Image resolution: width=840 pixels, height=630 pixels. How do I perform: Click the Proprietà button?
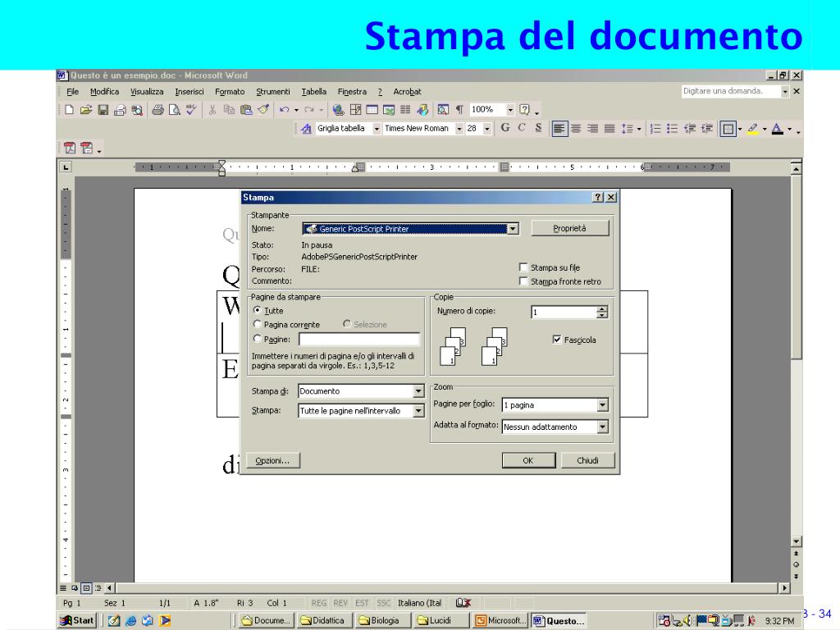click(570, 228)
